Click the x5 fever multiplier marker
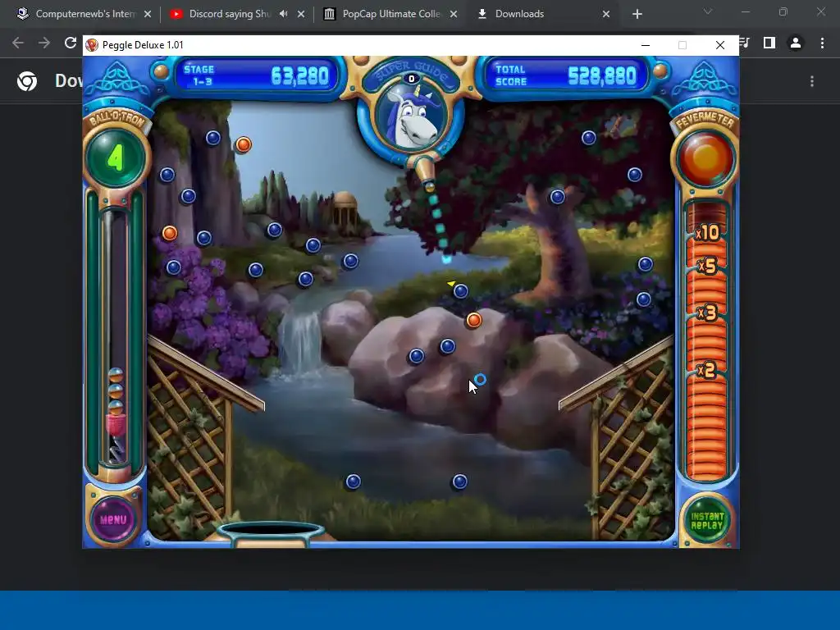 707,266
